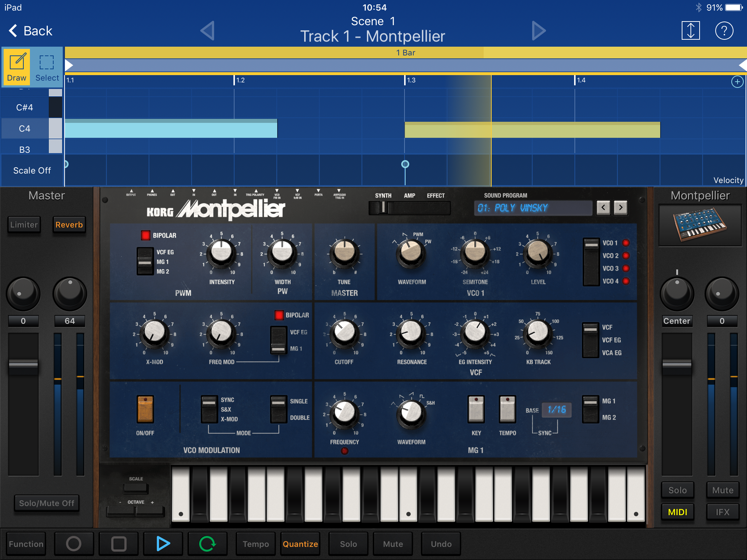The height and width of the screenshot is (560, 747).
Task: Toggle MG 1 TEMPO switch
Action: (507, 409)
